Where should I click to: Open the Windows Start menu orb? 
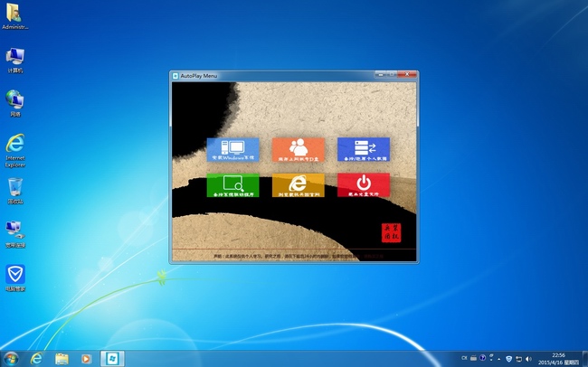pos(11,359)
